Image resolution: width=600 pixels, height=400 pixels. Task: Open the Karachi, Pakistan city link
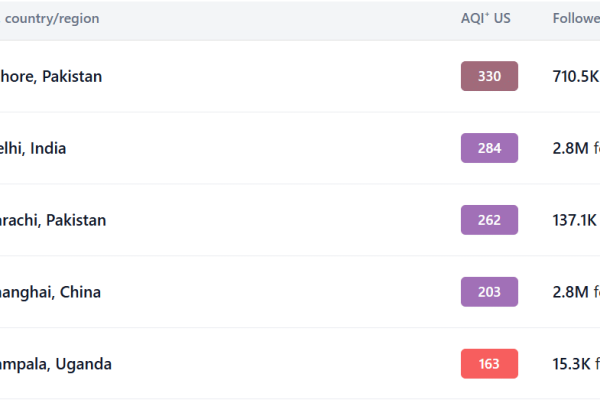point(53,220)
